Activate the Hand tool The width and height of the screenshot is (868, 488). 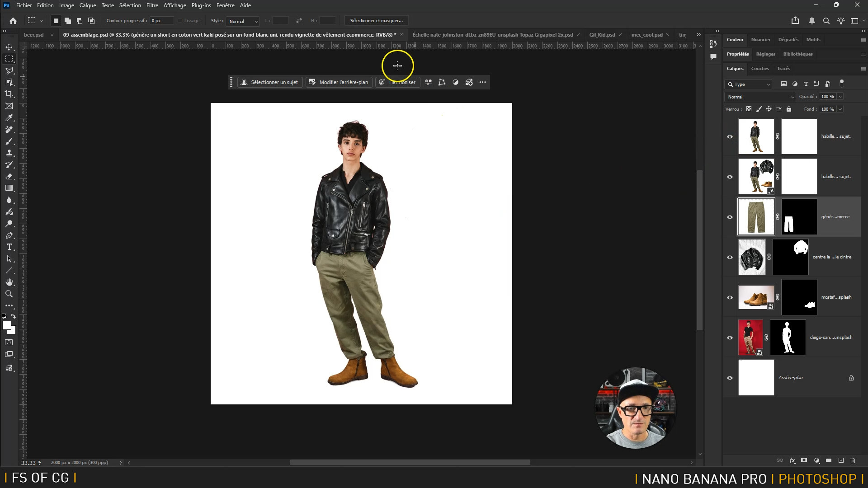pos(9,282)
